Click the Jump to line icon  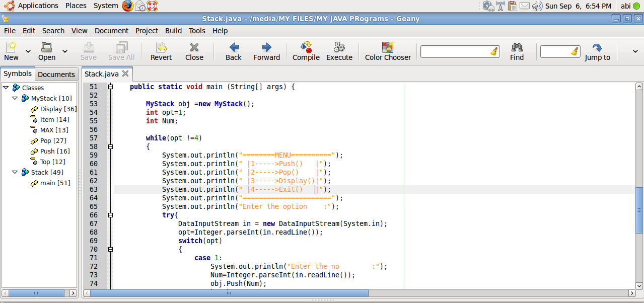pyautogui.click(x=597, y=47)
